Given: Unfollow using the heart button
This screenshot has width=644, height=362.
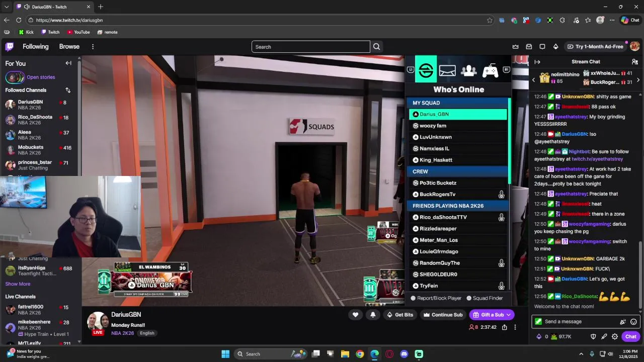Looking at the screenshot, I should pos(355,315).
